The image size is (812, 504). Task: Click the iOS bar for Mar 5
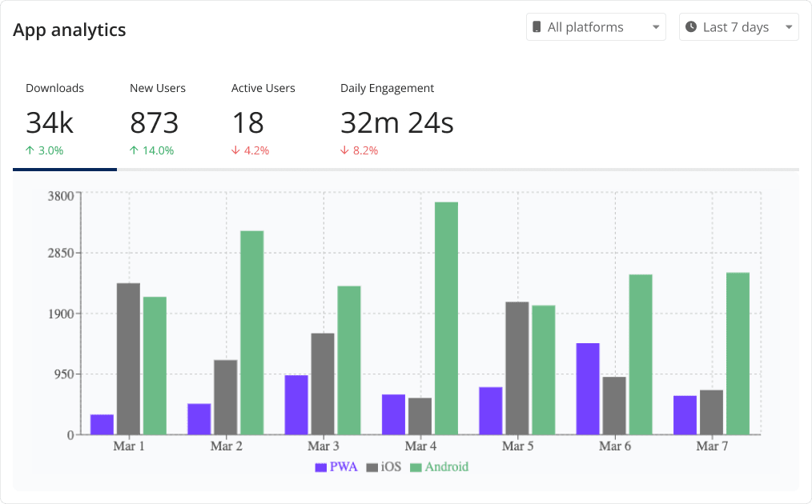[x=517, y=369]
